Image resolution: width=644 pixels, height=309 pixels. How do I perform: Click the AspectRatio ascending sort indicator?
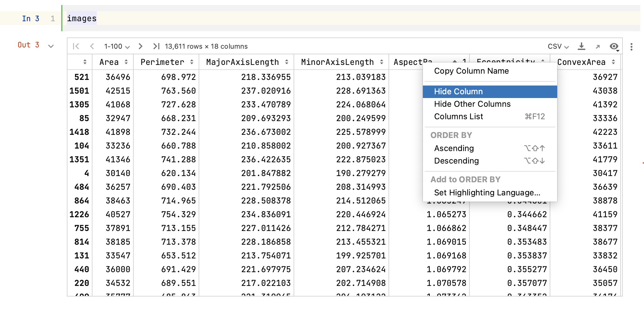(455, 61)
